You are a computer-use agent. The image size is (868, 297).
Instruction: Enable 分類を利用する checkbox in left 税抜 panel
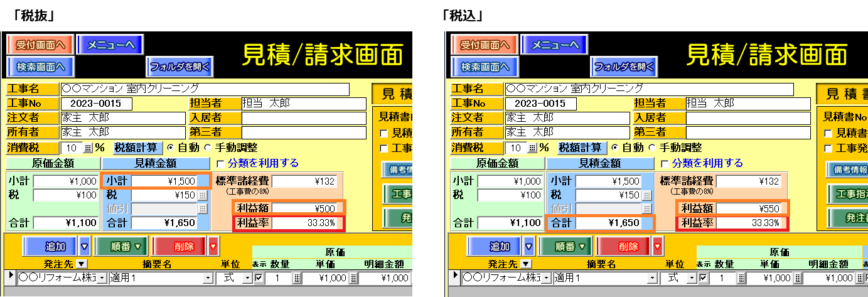tap(220, 163)
